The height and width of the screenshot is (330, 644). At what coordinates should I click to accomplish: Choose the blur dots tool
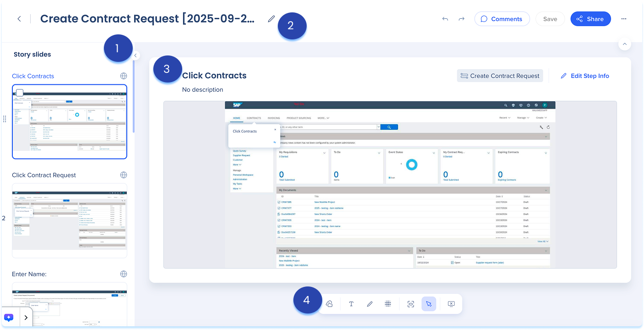[388, 304]
